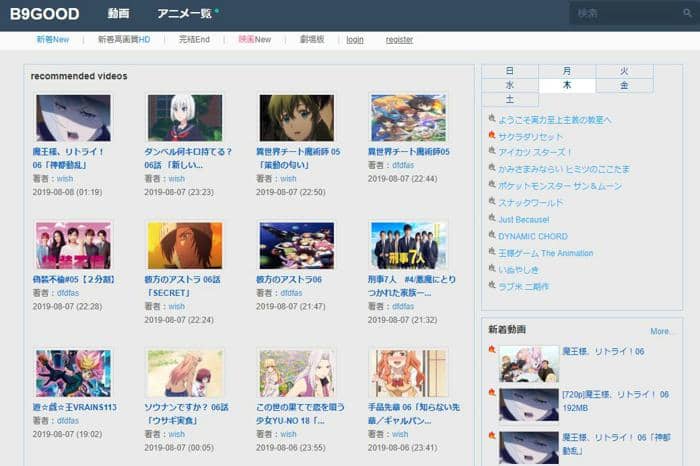The height and width of the screenshot is (466, 700).
Task: Open いぬやしき link
Action: coord(519,270)
